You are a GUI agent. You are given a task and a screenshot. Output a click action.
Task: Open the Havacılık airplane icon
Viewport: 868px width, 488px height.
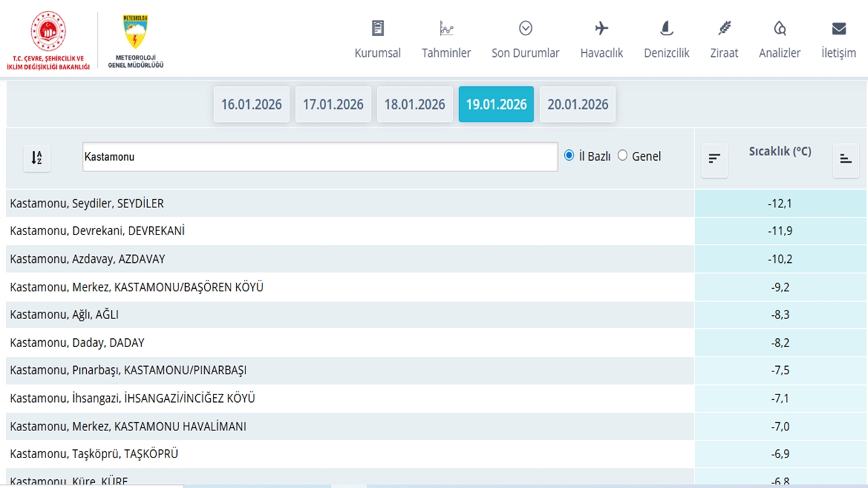[601, 28]
